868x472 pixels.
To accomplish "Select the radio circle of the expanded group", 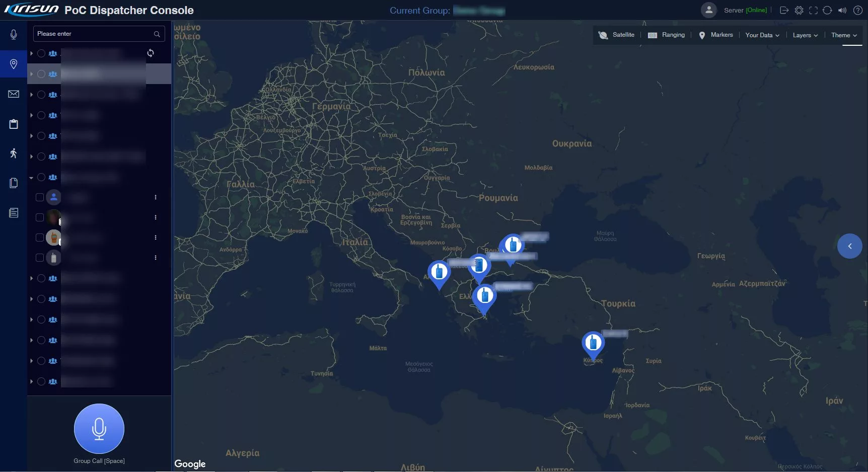I will tap(41, 177).
